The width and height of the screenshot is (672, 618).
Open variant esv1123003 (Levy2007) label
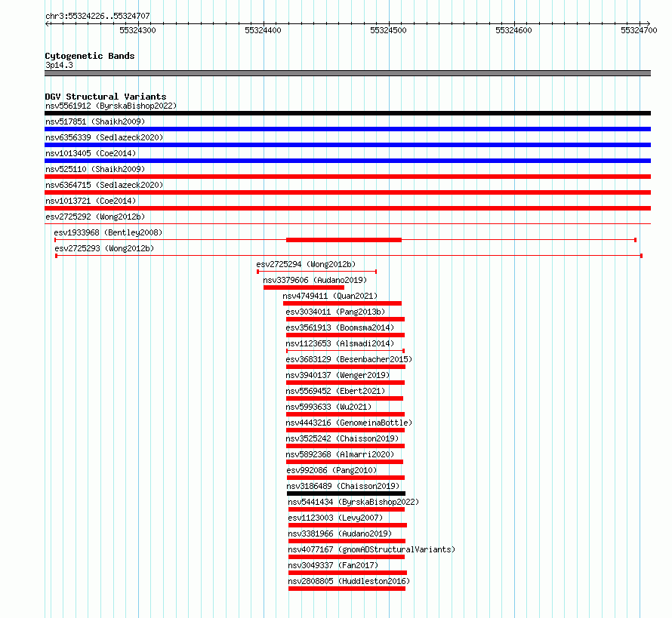(335, 518)
